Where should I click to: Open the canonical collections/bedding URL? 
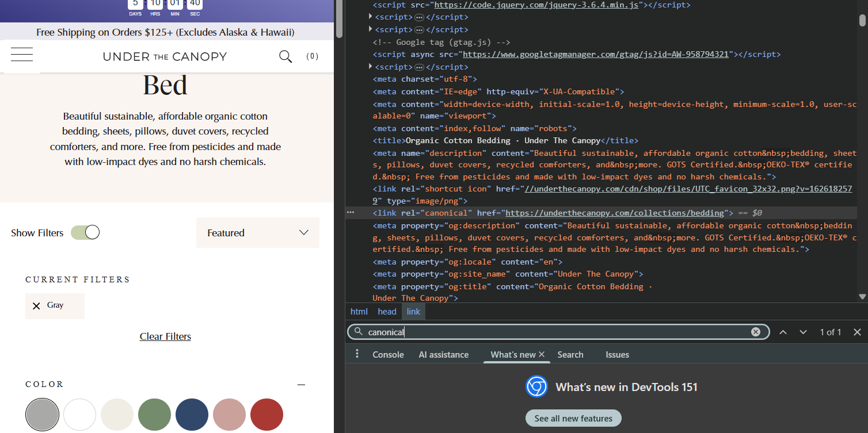(x=615, y=213)
